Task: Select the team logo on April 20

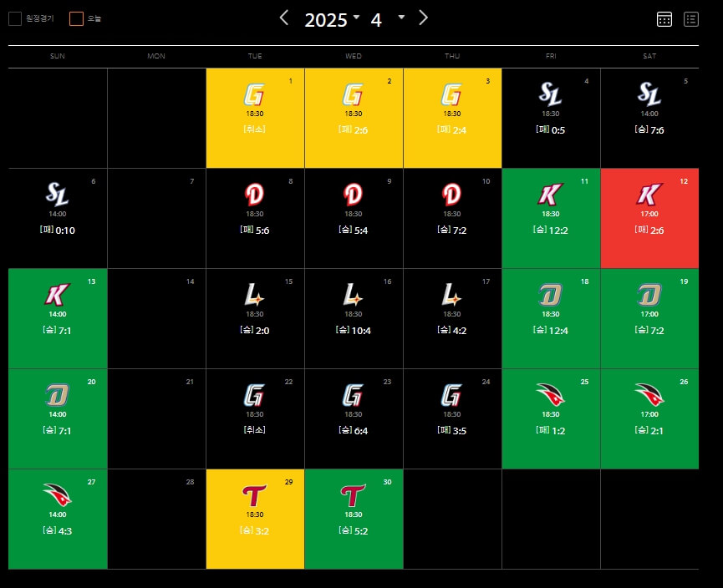Action: tap(57, 395)
